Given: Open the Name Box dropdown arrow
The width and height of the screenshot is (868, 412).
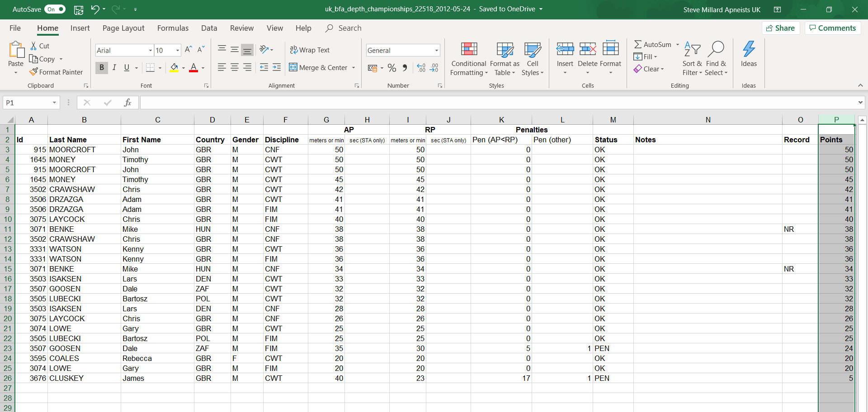Looking at the screenshot, I should [54, 103].
